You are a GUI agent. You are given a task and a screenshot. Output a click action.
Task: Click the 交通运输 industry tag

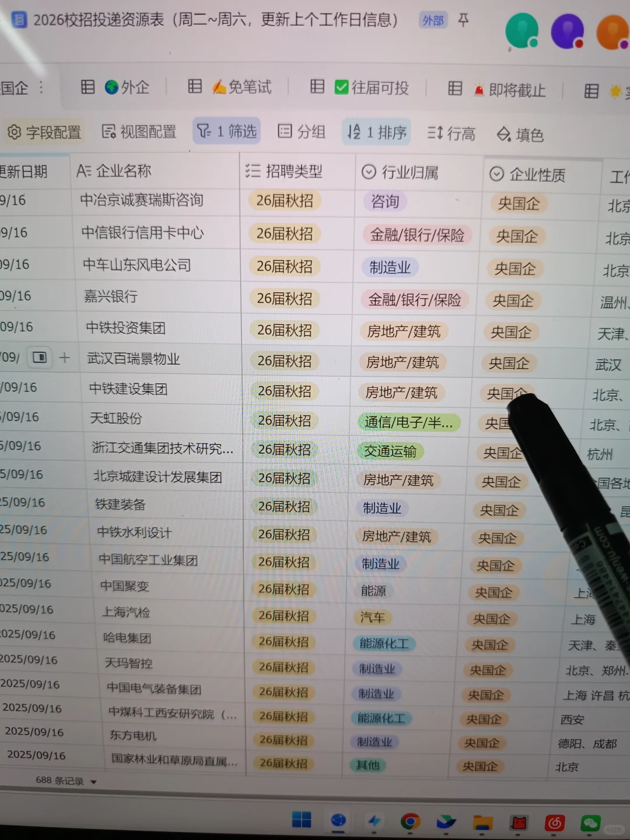390,452
